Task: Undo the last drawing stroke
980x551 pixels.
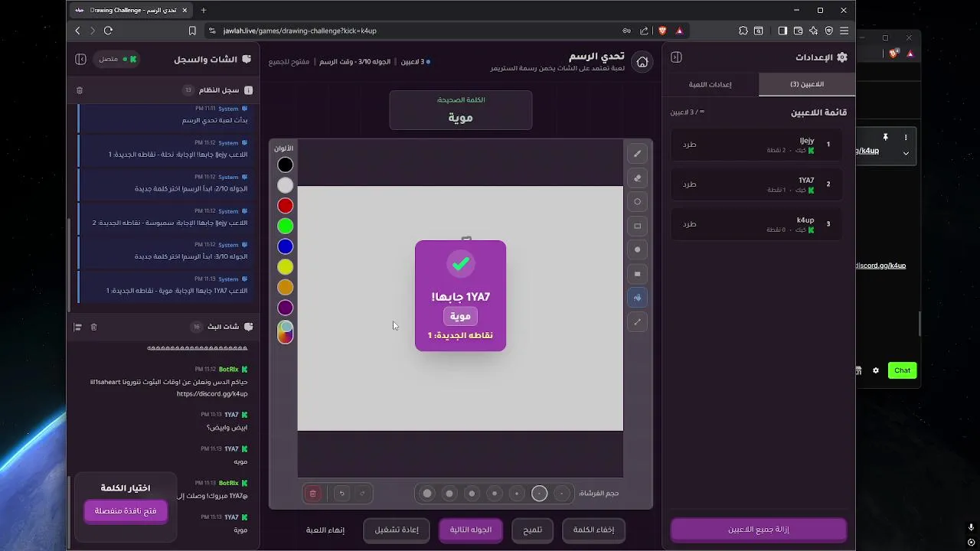Action: [x=341, y=494]
